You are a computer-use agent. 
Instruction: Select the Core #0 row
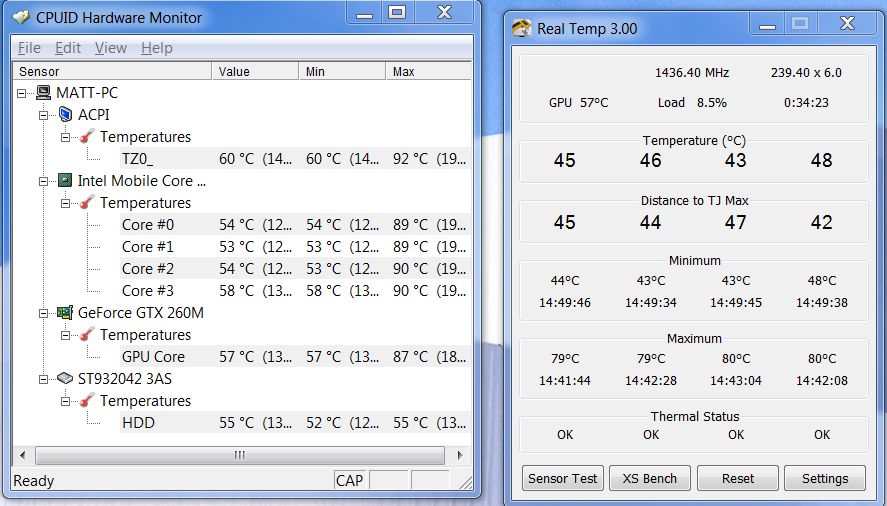pos(295,225)
